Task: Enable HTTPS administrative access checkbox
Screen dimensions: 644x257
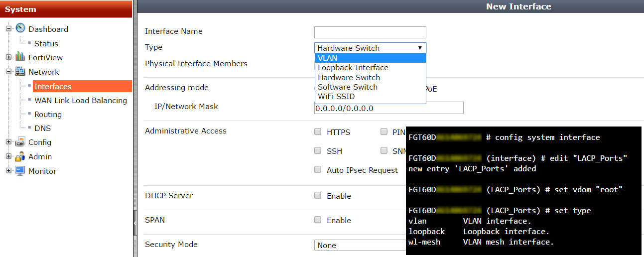Action: pyautogui.click(x=318, y=132)
